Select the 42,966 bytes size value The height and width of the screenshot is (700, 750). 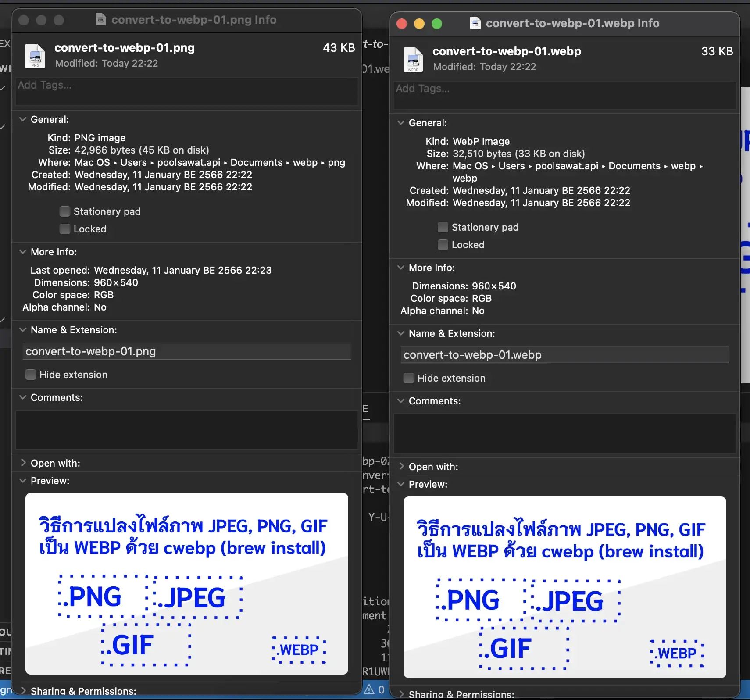(142, 150)
